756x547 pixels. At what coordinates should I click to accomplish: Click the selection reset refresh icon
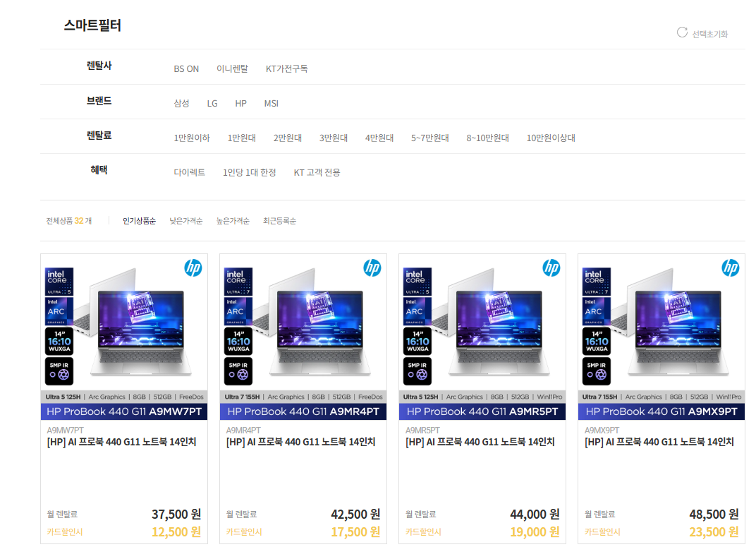[x=682, y=32]
